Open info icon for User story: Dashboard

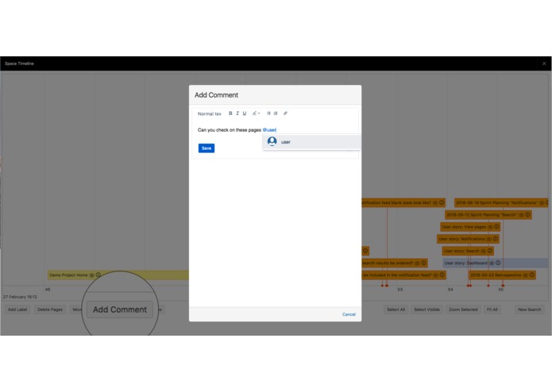pos(498,263)
